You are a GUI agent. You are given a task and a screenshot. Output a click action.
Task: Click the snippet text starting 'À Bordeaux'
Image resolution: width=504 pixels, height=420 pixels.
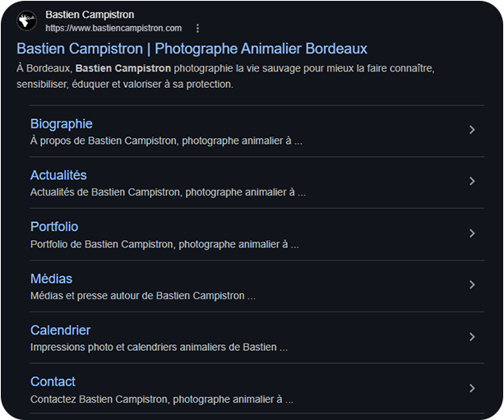[x=225, y=76]
